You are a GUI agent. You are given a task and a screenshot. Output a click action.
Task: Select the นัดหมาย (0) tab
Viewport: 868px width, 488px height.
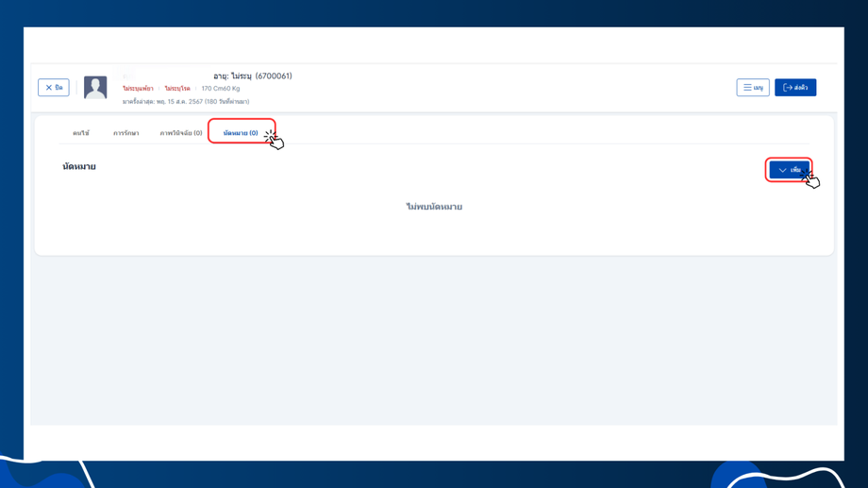241,133
